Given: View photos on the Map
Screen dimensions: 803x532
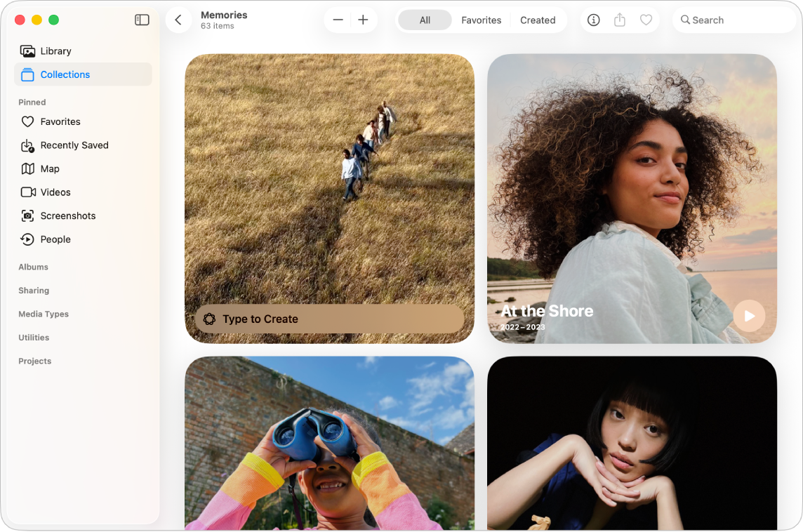Looking at the screenshot, I should [50, 168].
